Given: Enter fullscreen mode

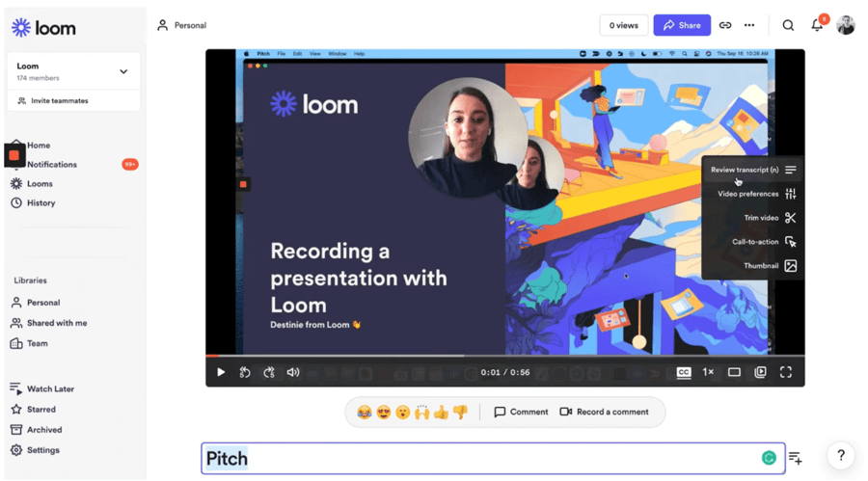Looking at the screenshot, I should (x=786, y=372).
